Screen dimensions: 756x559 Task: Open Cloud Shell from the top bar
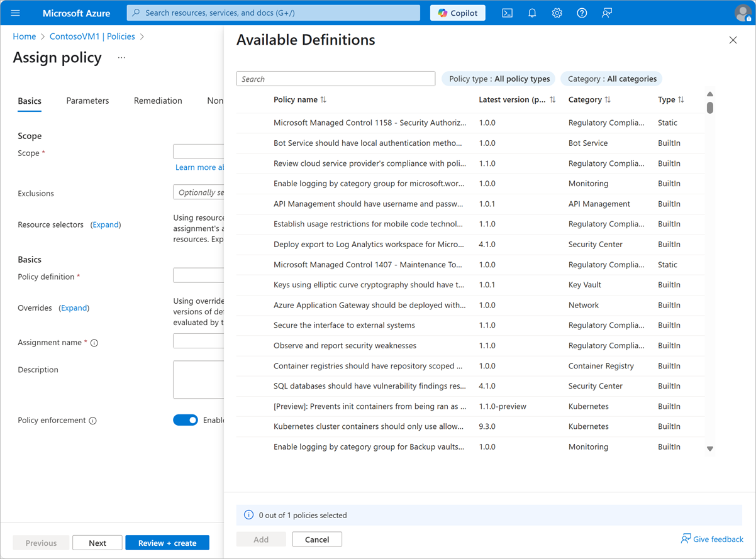click(x=507, y=13)
